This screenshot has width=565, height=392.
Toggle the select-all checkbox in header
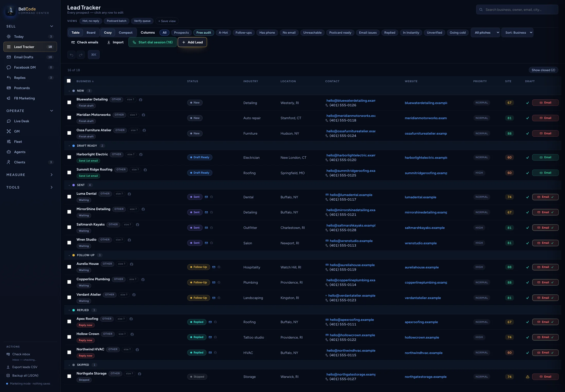click(69, 81)
